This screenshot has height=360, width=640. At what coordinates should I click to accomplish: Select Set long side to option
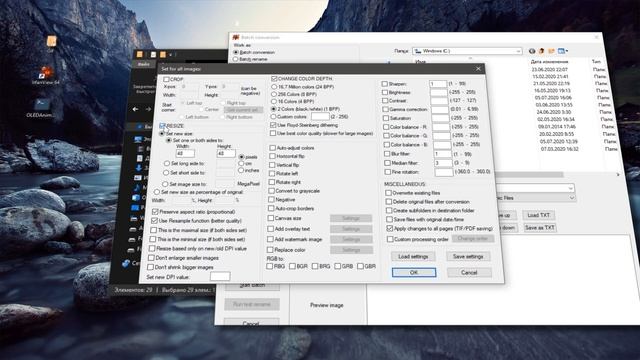(167, 163)
